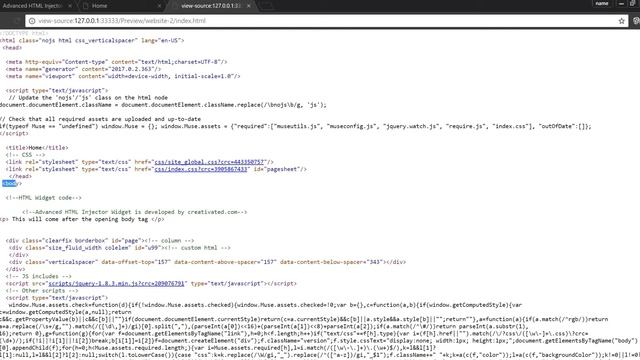Click the meta viewport line

click(x=123, y=76)
